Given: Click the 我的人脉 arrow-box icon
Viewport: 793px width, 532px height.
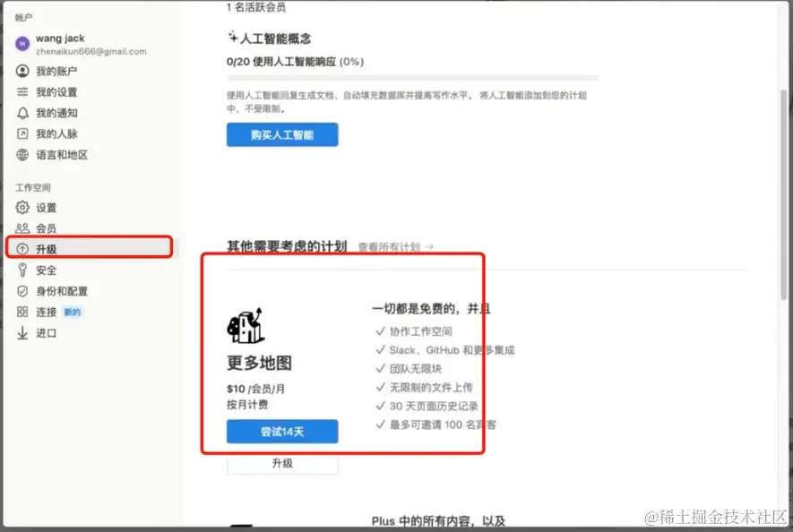Looking at the screenshot, I should 22,133.
